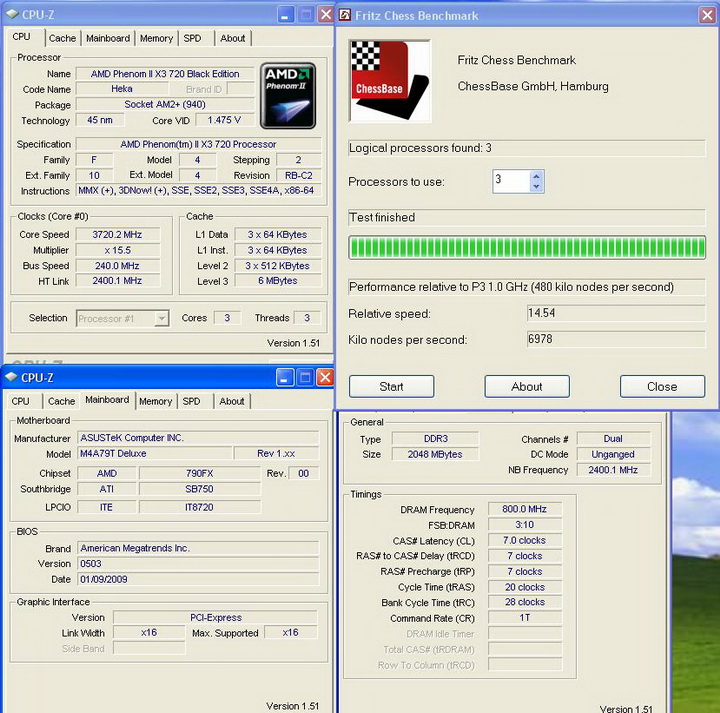This screenshot has width=720, height=713.
Task: Click the ChessBase logo image
Action: [x=390, y=81]
